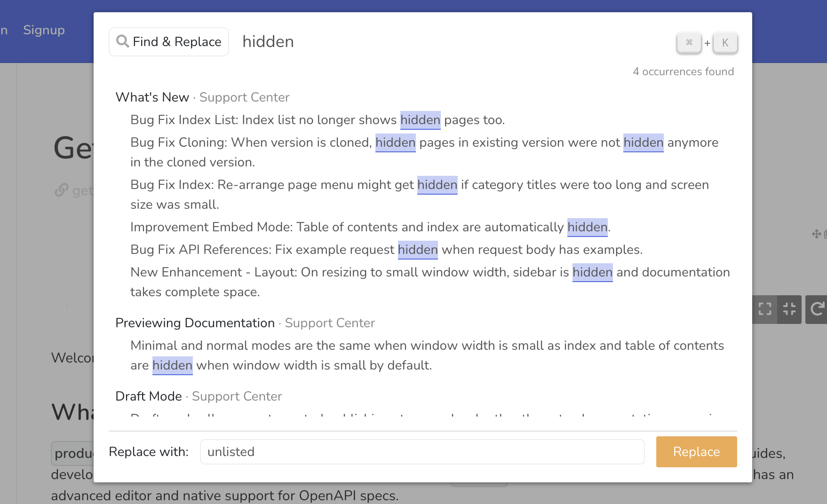827x504 pixels.
Task: Select the Bug Fix Index List result
Action: 317,120
